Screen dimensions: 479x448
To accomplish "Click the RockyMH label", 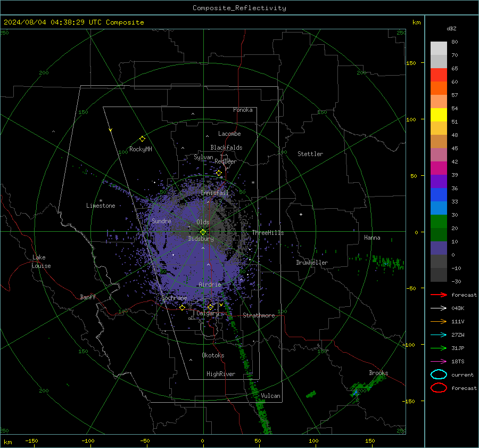I will [141, 149].
